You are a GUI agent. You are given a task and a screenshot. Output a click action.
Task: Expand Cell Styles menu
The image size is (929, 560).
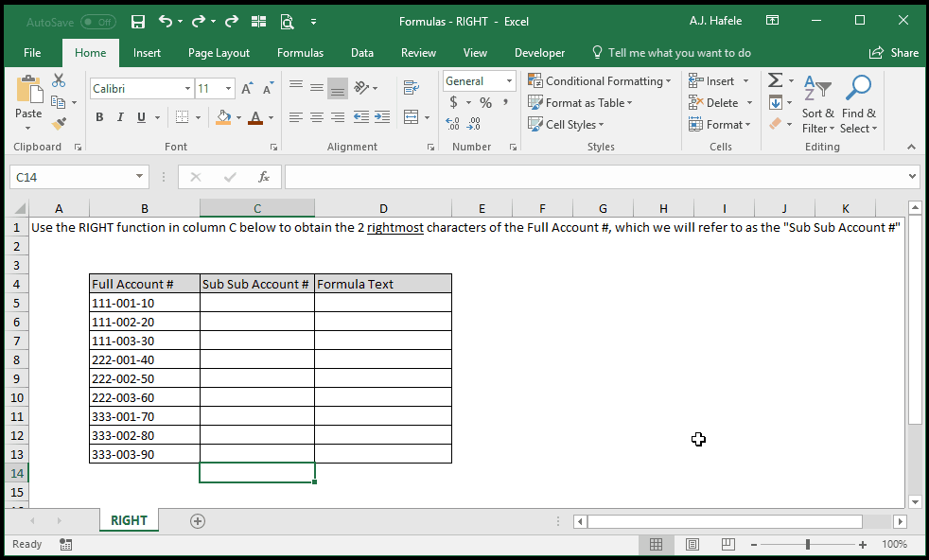(566, 125)
